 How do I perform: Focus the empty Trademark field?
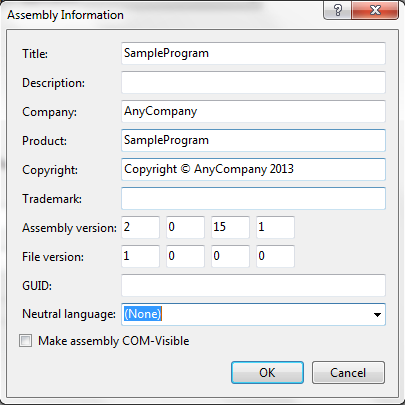point(253,198)
